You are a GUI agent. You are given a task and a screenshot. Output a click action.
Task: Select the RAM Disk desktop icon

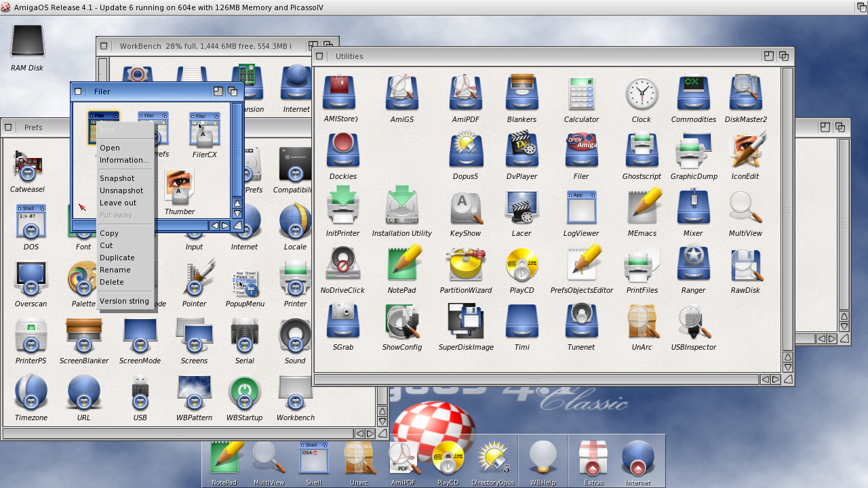coord(27,41)
